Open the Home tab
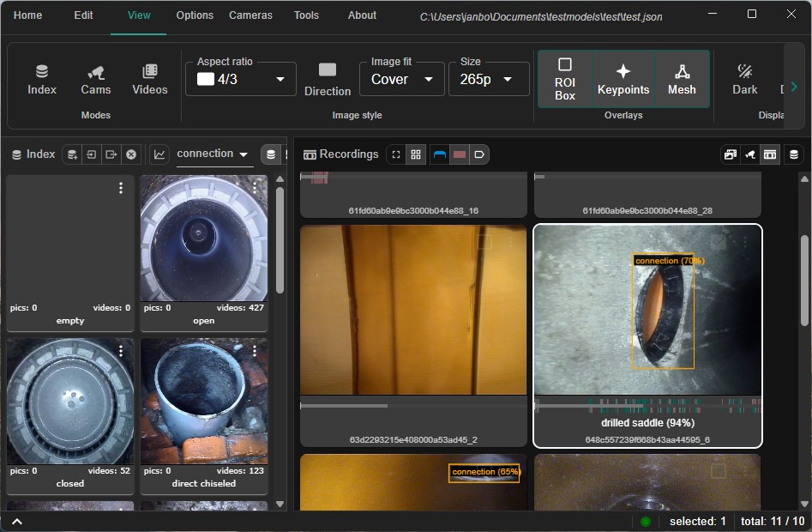The height and width of the screenshot is (532, 812). tap(28, 15)
